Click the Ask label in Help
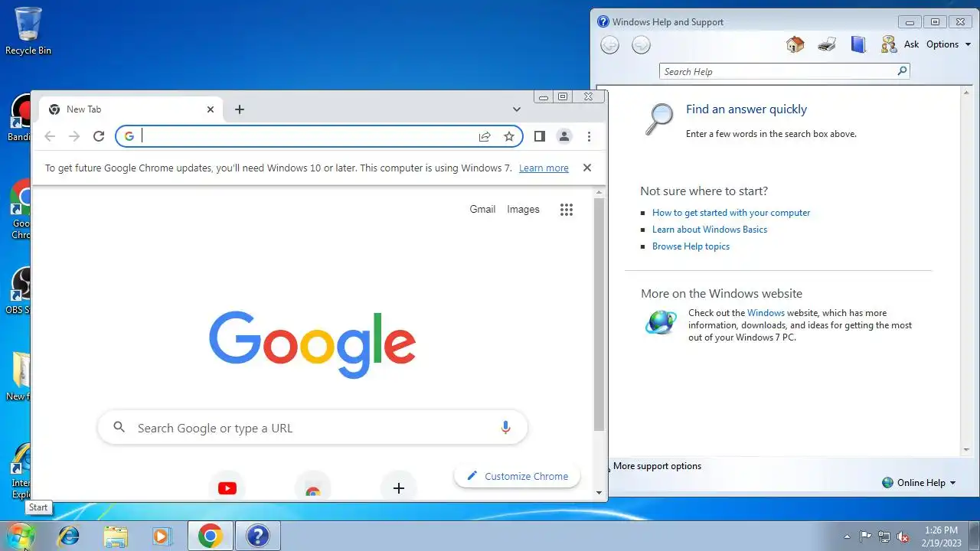The image size is (980, 551). pyautogui.click(x=911, y=44)
